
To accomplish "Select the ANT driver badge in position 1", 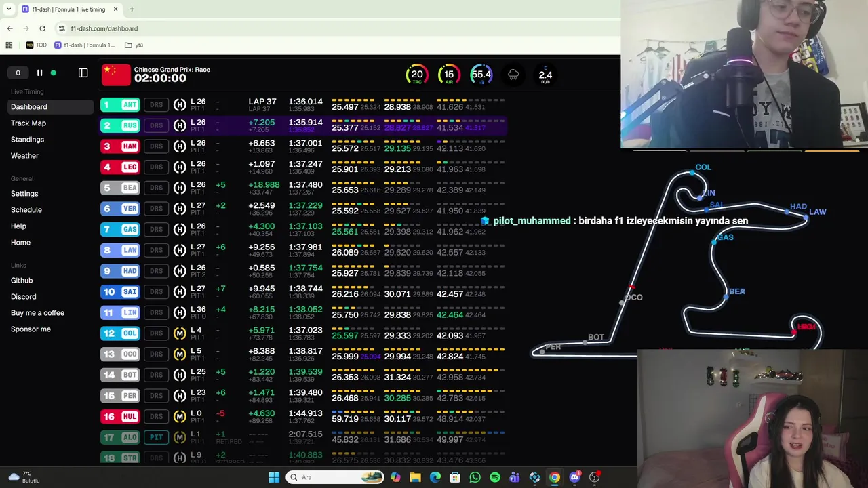I will (121, 104).
